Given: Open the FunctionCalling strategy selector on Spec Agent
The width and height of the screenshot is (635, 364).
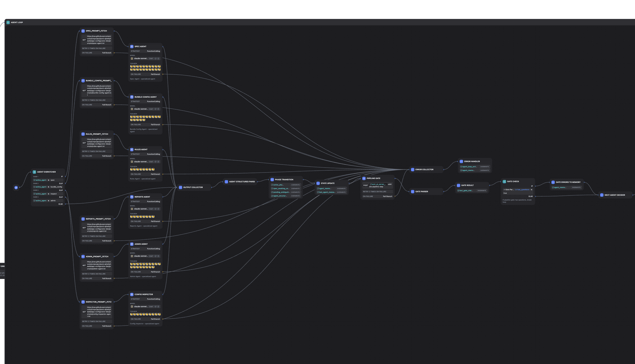Looking at the screenshot, I should (153, 51).
